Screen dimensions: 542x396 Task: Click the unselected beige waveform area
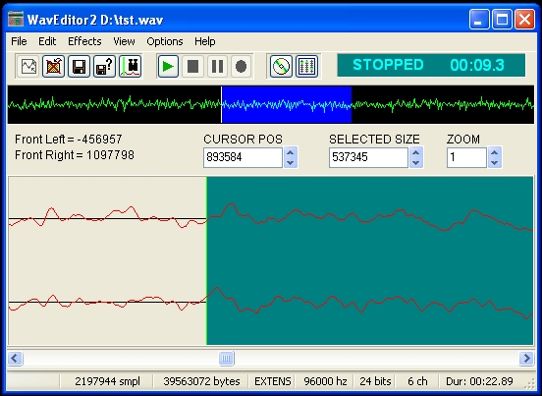108,261
